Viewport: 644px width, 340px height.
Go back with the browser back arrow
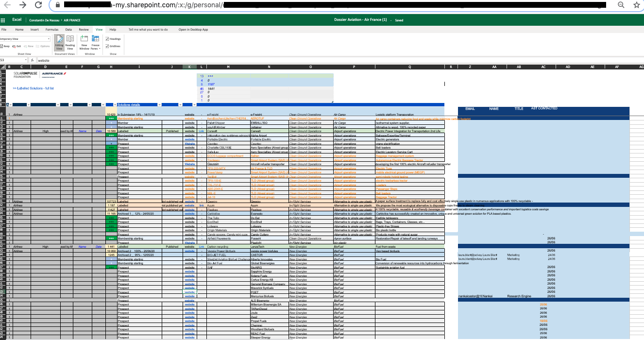click(x=8, y=5)
